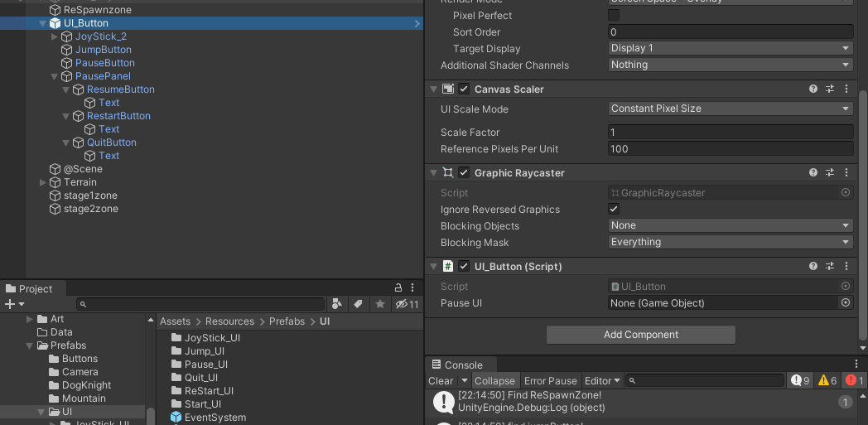Collapse the Graphic Raycaster component foldout
This screenshot has height=425, width=868.
pos(434,172)
